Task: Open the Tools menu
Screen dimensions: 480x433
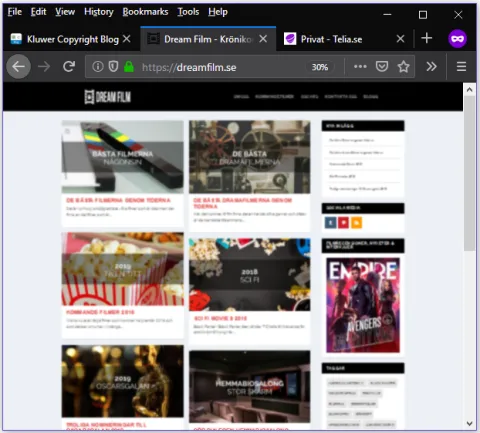Action: point(188,12)
